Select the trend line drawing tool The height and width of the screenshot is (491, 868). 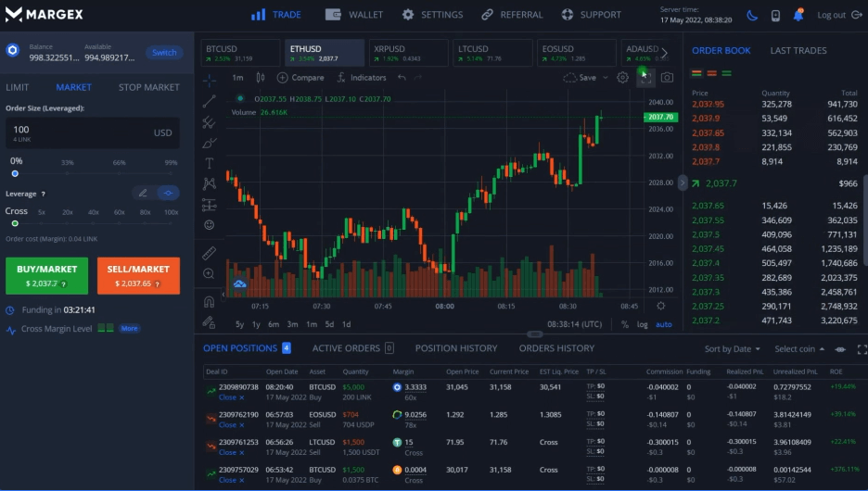209,101
